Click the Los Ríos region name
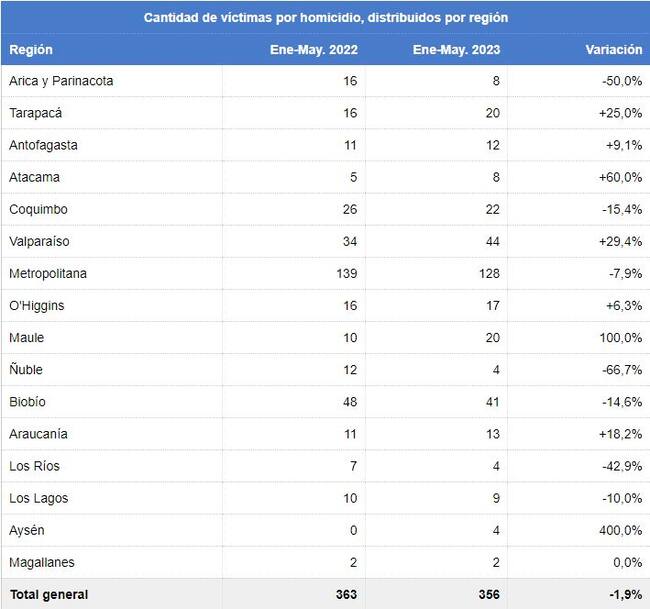 click(32, 466)
